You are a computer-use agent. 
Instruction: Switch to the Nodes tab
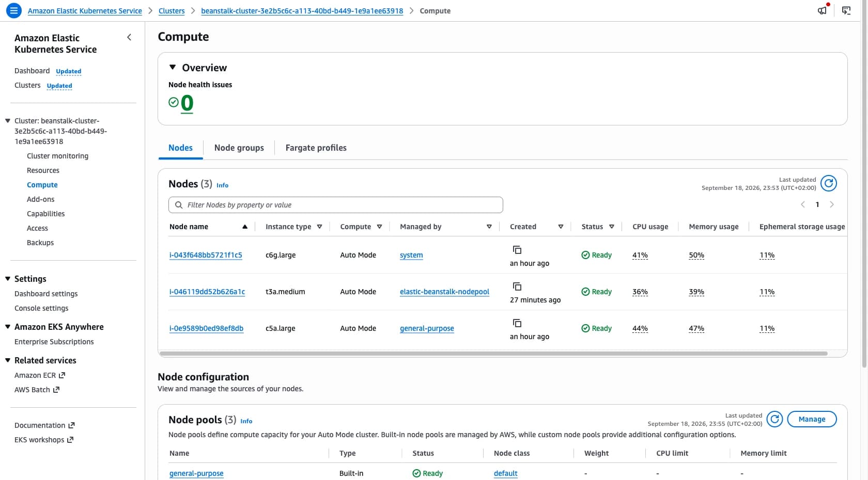(x=180, y=148)
